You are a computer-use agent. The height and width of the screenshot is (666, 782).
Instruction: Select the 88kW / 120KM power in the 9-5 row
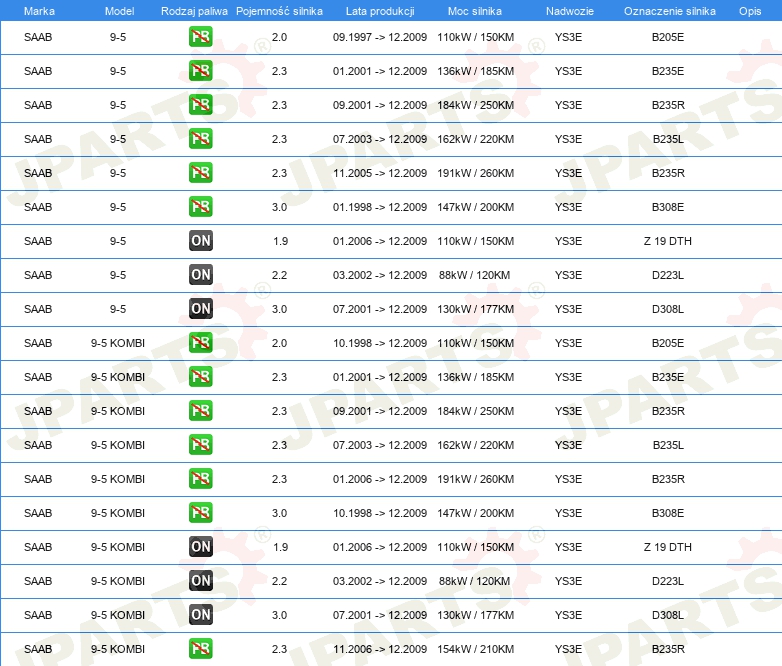pyautogui.click(x=474, y=274)
